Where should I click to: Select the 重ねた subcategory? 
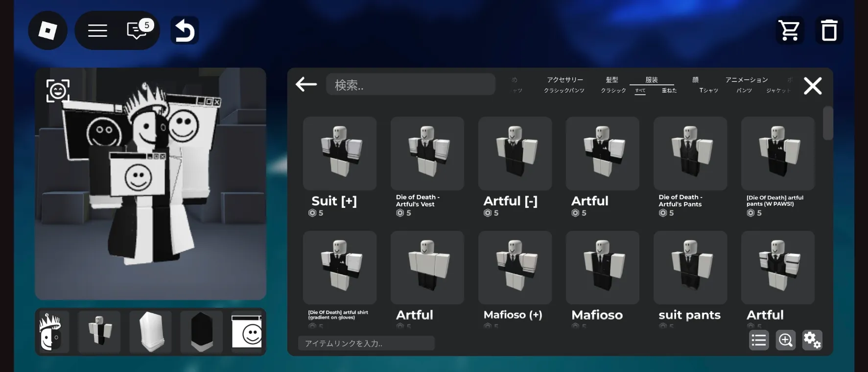click(x=669, y=91)
